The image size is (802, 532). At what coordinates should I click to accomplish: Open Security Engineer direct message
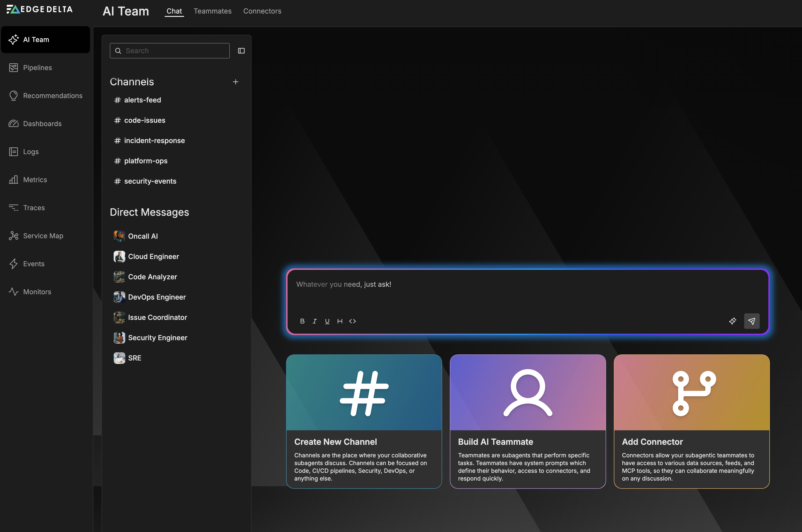point(157,338)
